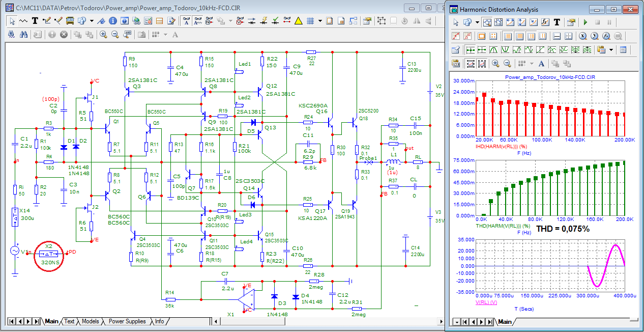644x332 pixels.
Task: Click the Zoom In magnifier in schematic toolbar
Action: coord(103,35)
